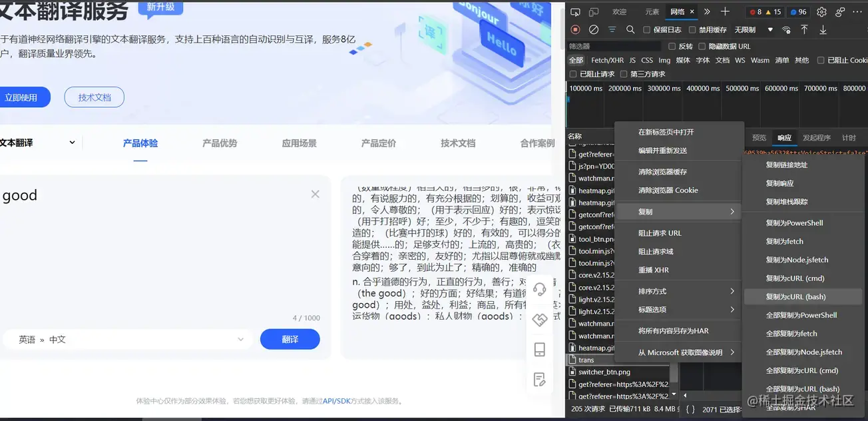Toggle the device emulation icon
Image resolution: width=868 pixels, height=421 pixels.
pos(594,12)
